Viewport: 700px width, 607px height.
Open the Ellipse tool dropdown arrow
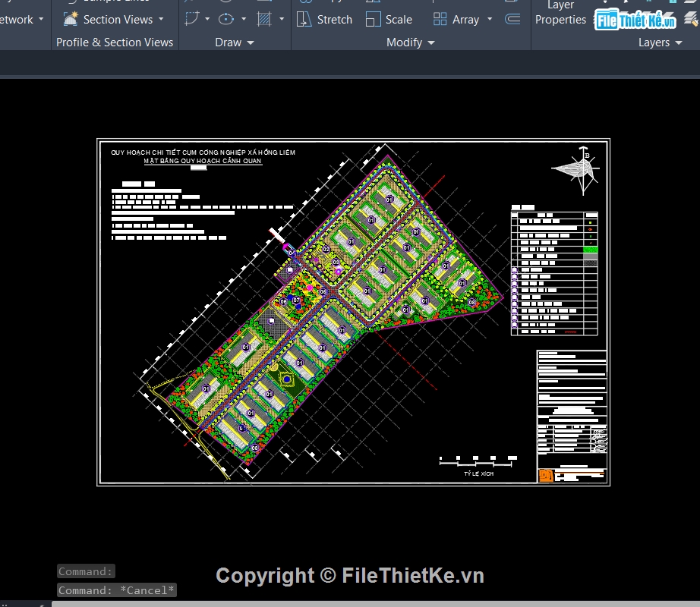244,19
